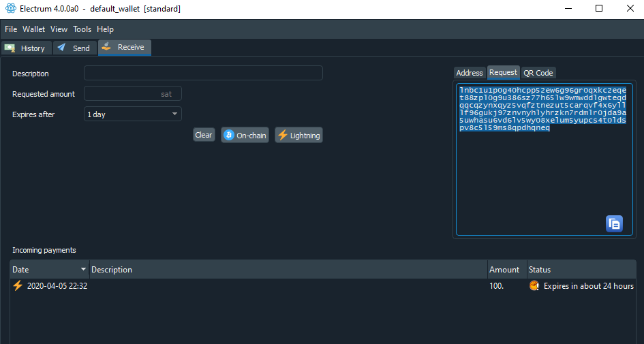
Task: Select the Receive tab
Action: pos(125,47)
